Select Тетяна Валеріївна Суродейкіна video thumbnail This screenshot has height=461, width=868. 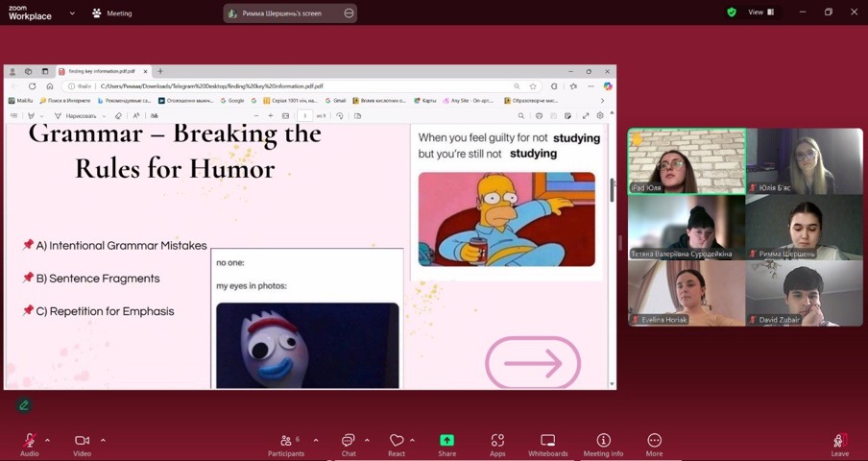(x=687, y=227)
